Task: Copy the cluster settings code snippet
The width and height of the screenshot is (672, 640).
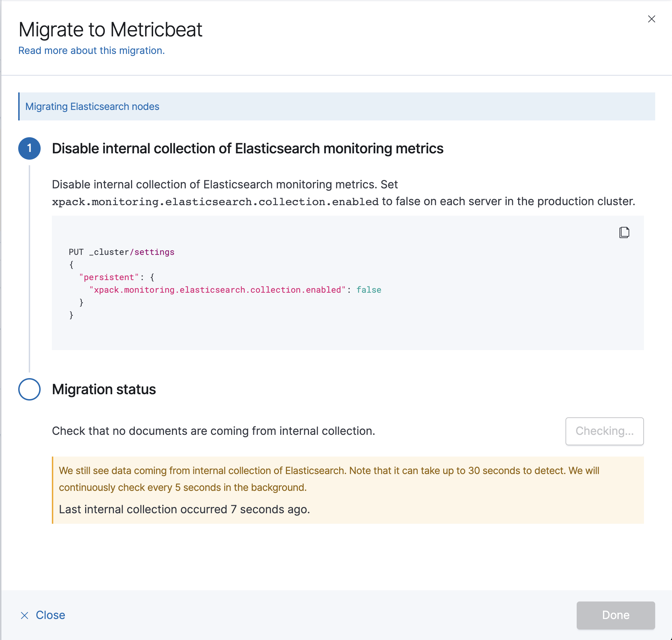Action: pyautogui.click(x=624, y=232)
